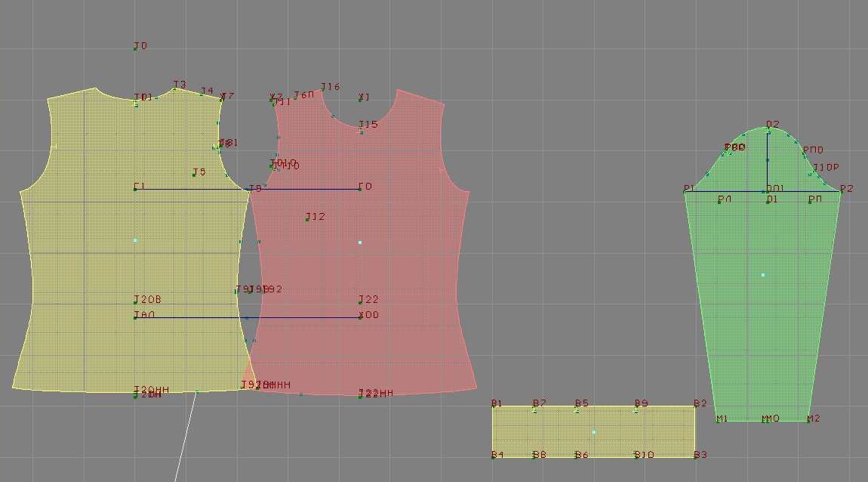The height and width of the screenshot is (482, 868).
Task: Click the cyan center marker of the sleeve
Action: [763, 275]
